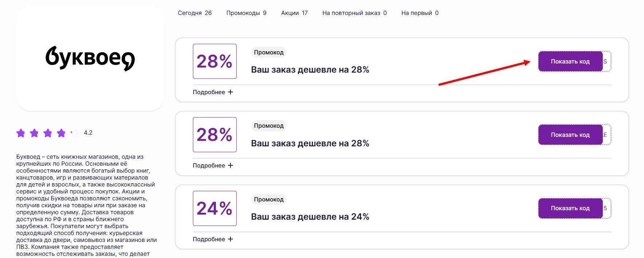Screen dimensions: 644x258
Task: Open Подробнее details of the second offer
Action: 212,165
